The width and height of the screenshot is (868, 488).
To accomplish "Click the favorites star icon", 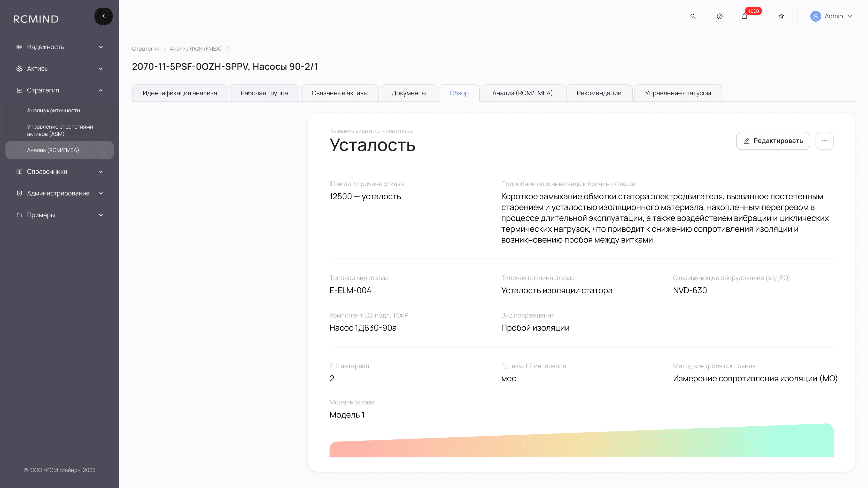I will pyautogui.click(x=781, y=16).
